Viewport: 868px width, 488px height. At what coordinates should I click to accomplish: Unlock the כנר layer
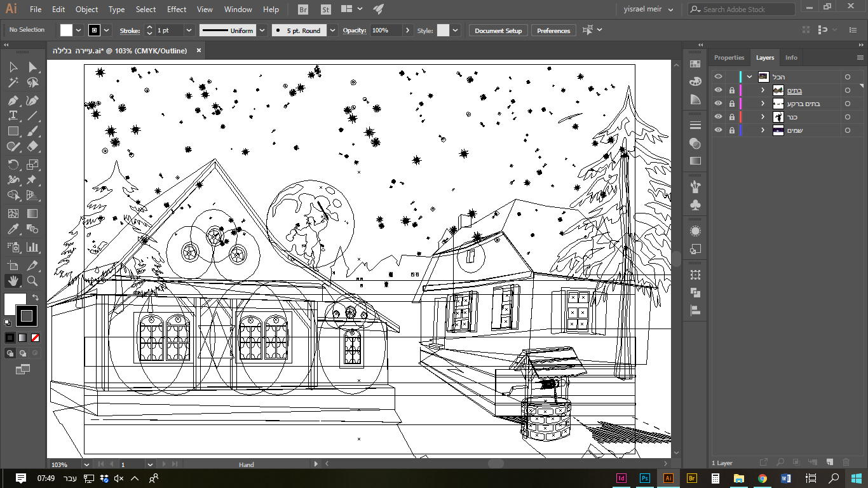pos(732,117)
